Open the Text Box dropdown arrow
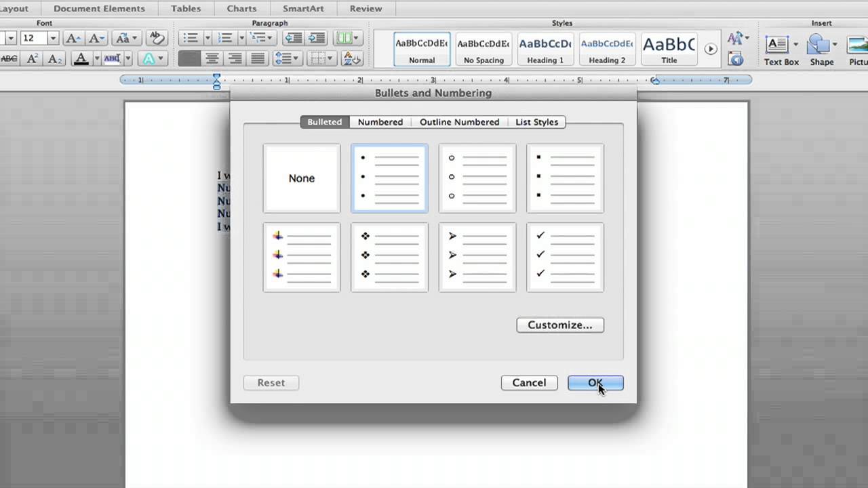Viewport: 868px width, 488px height. coord(795,45)
